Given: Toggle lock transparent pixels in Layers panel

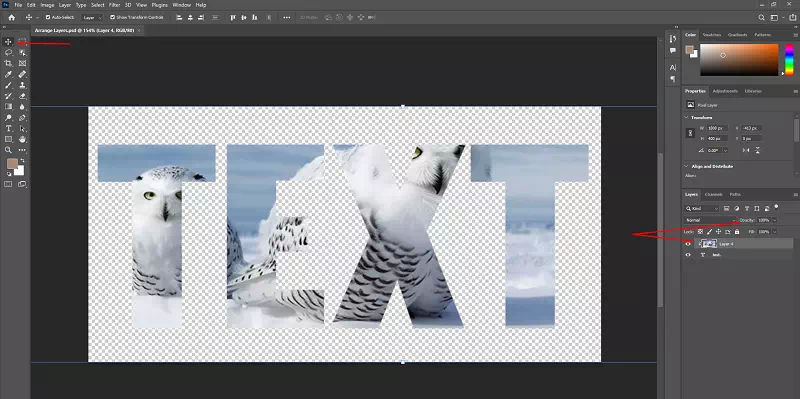Looking at the screenshot, I should (x=701, y=232).
